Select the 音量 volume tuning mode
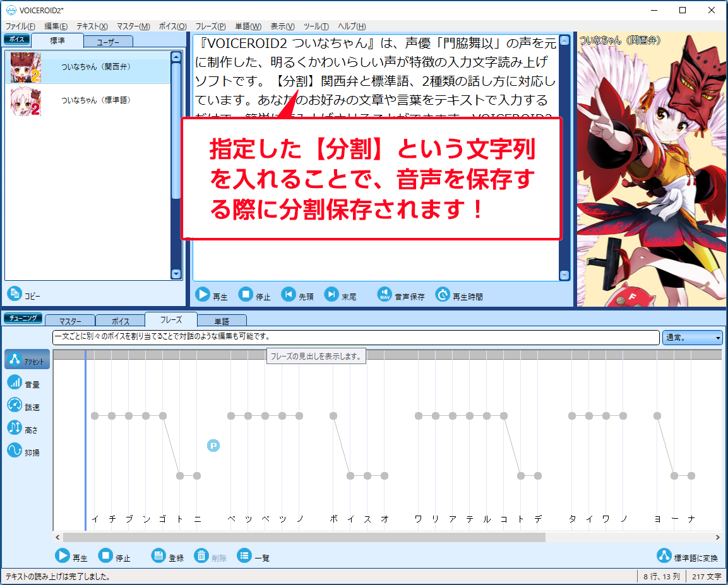The image size is (728, 585). point(23,382)
